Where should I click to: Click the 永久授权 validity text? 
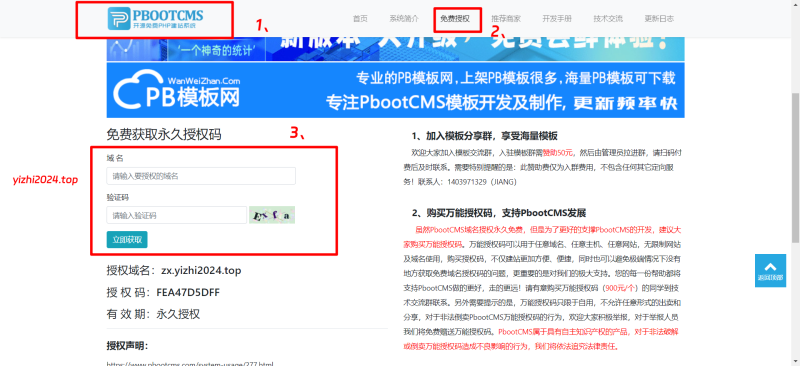178,314
